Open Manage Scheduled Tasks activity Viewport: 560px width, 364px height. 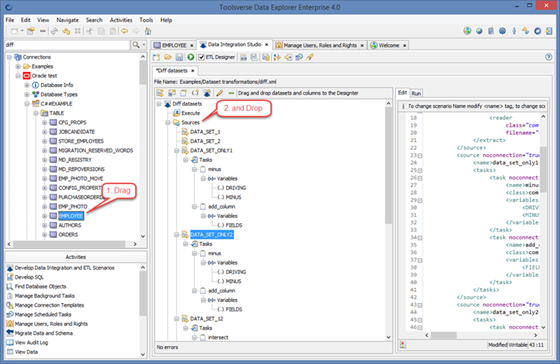tap(43, 314)
